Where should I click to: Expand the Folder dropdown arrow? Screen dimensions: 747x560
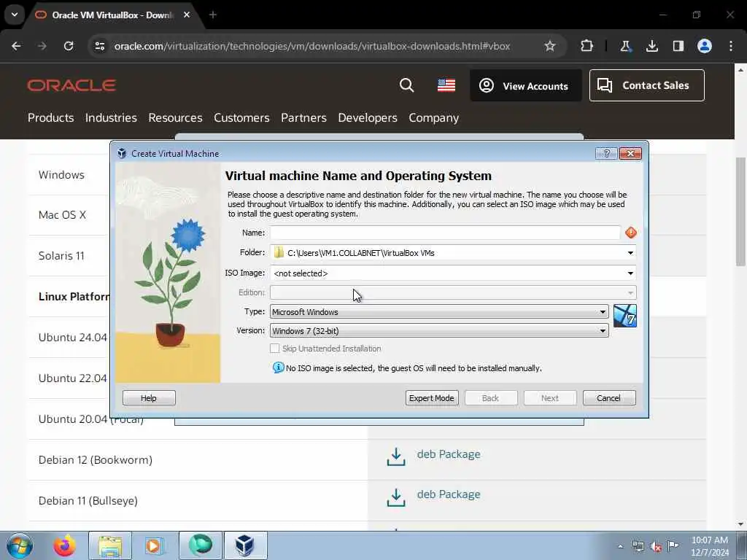(630, 253)
